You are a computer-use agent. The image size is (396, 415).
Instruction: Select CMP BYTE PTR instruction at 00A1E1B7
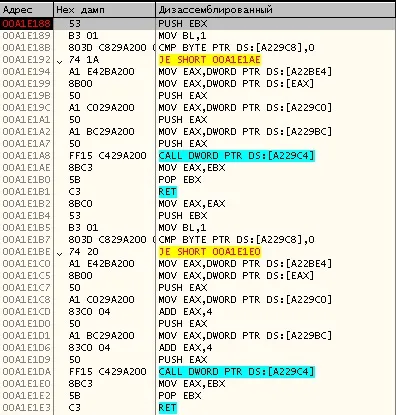(x=236, y=240)
